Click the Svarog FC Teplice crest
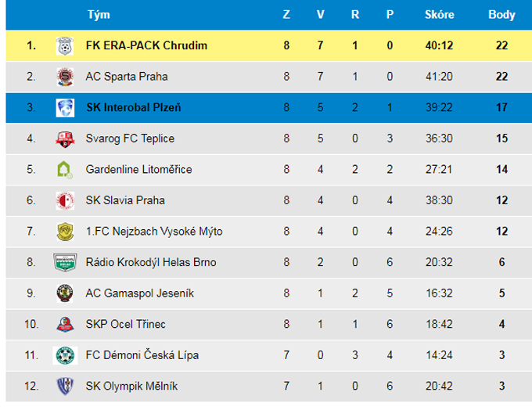Image resolution: width=532 pixels, height=410 pixels. [65, 138]
